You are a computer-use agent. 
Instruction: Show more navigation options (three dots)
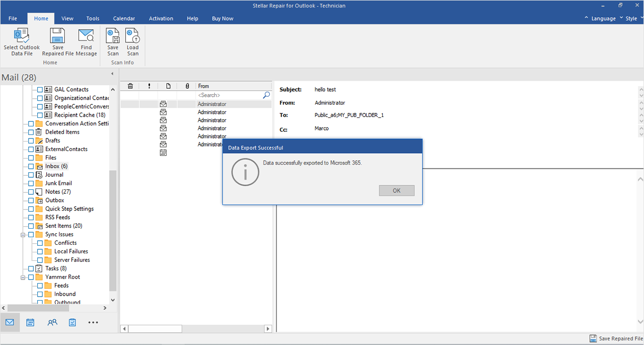click(93, 322)
